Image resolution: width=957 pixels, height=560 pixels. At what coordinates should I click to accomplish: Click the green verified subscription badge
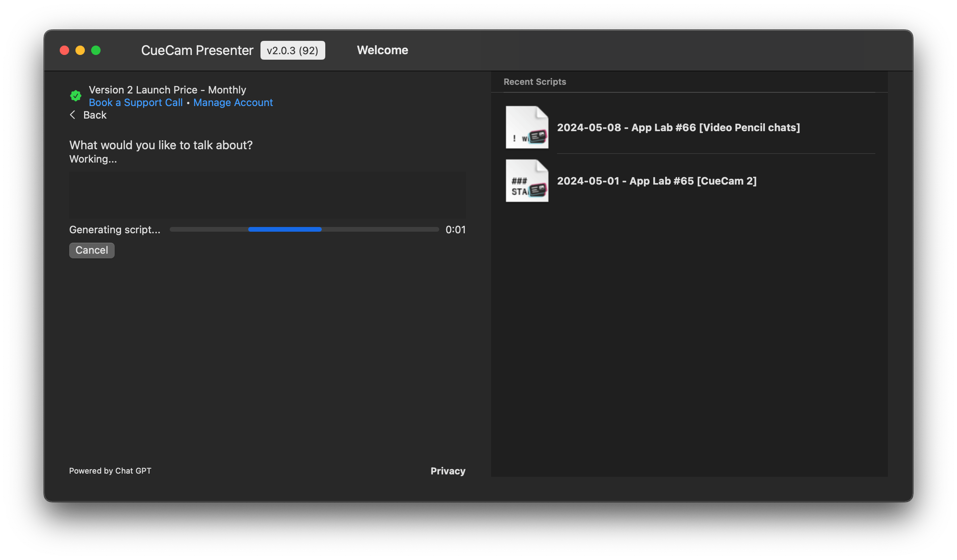point(75,95)
